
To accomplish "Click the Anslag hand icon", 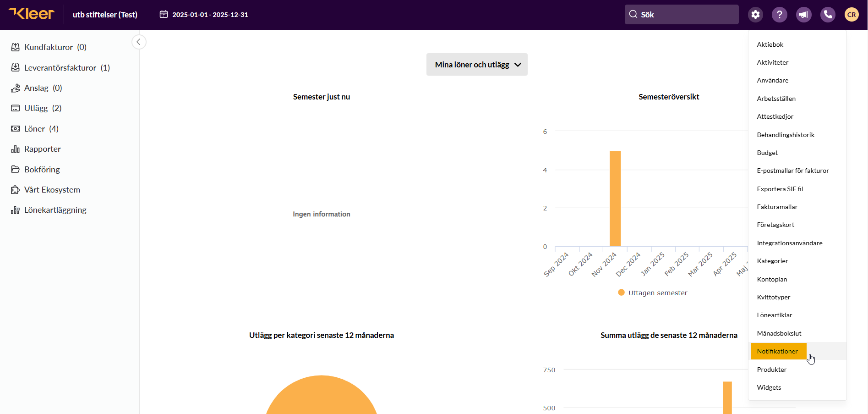I will tap(16, 88).
